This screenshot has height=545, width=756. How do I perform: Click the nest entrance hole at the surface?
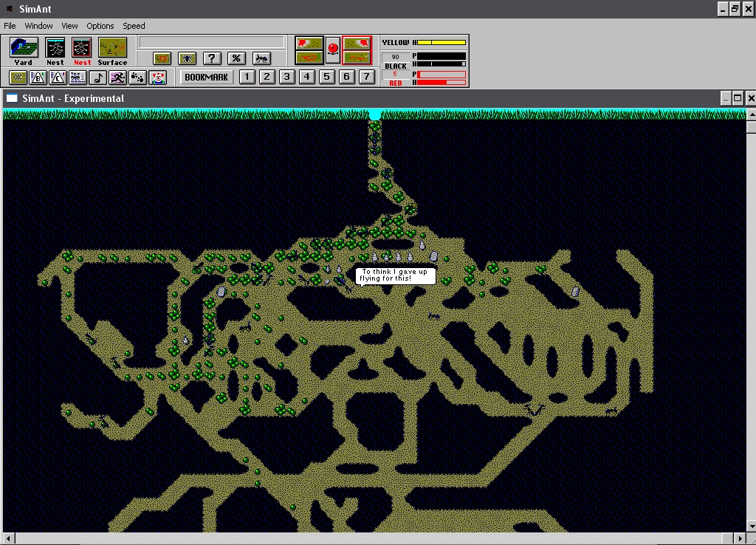click(374, 114)
